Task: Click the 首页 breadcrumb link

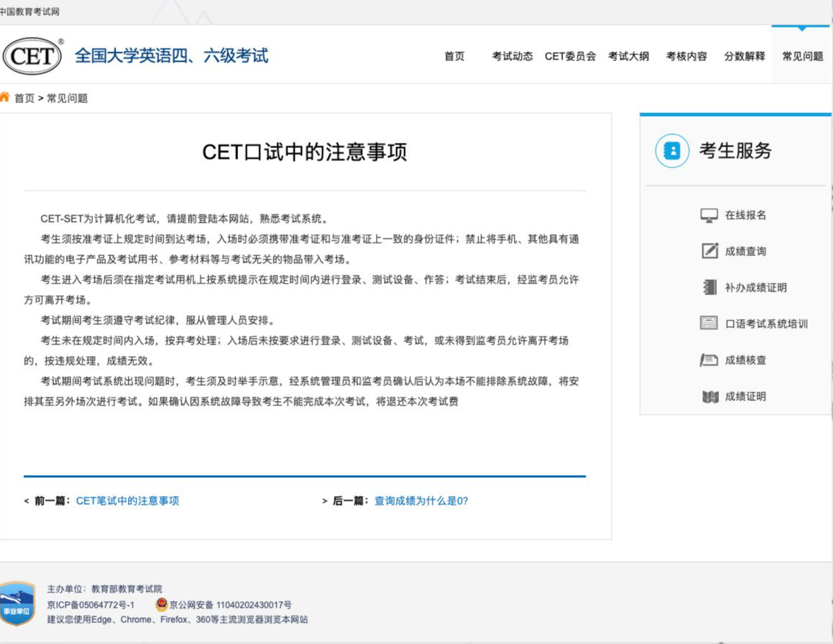Action: tap(25, 98)
